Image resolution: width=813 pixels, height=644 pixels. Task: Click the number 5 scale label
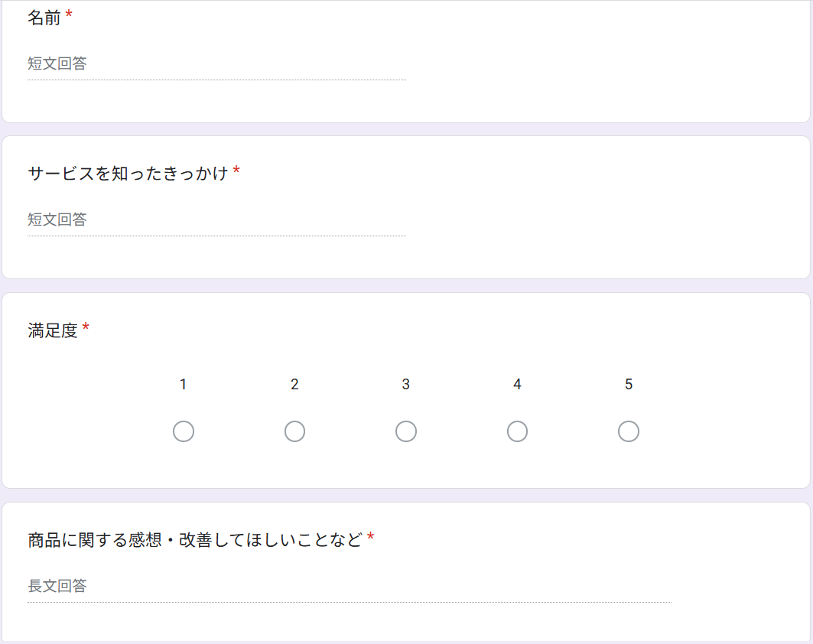click(629, 385)
